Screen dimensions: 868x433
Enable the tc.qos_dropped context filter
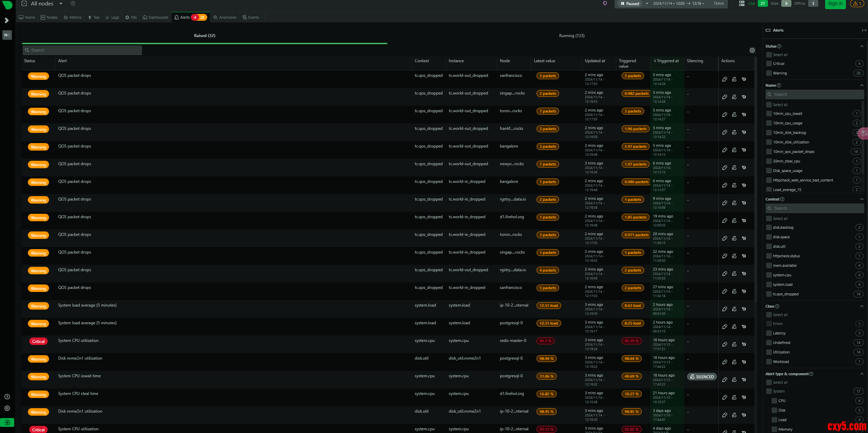[769, 294]
